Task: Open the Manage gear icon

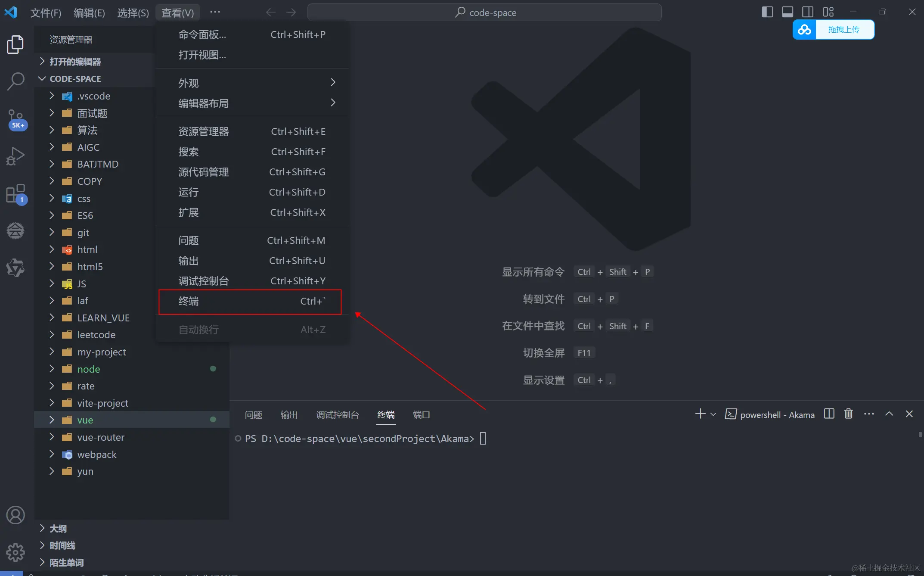Action: 16,552
